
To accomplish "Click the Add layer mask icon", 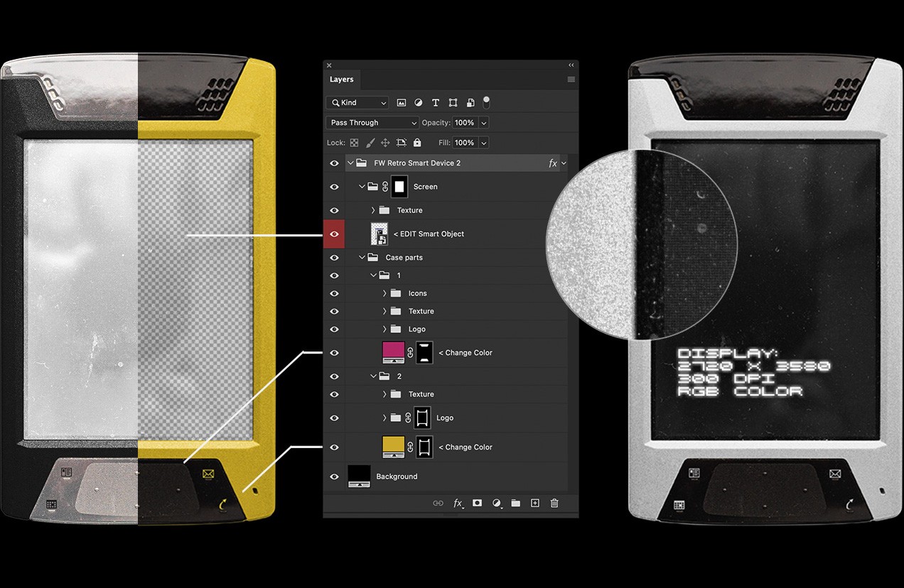I will (x=476, y=503).
